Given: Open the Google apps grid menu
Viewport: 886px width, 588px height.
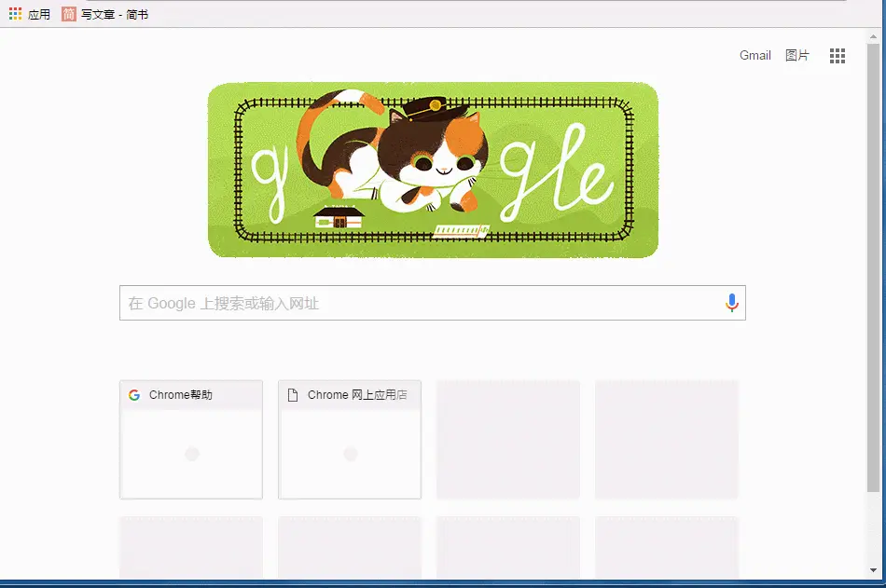Looking at the screenshot, I should [838, 56].
